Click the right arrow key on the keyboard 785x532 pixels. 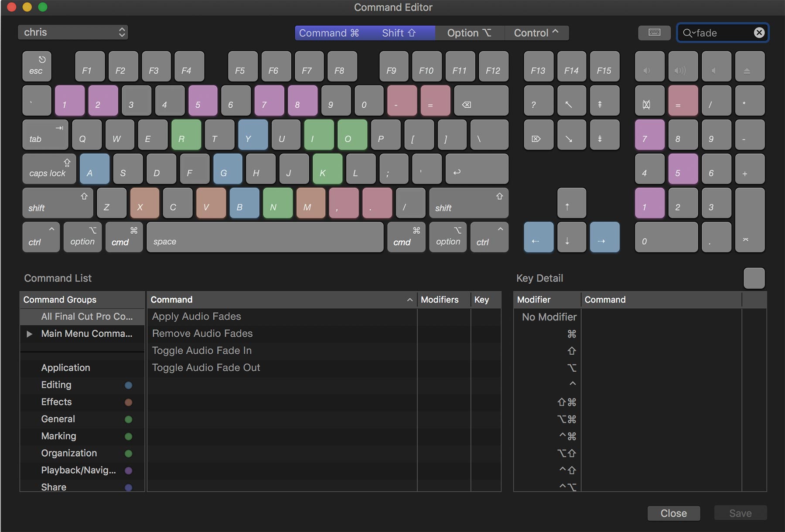pyautogui.click(x=605, y=237)
